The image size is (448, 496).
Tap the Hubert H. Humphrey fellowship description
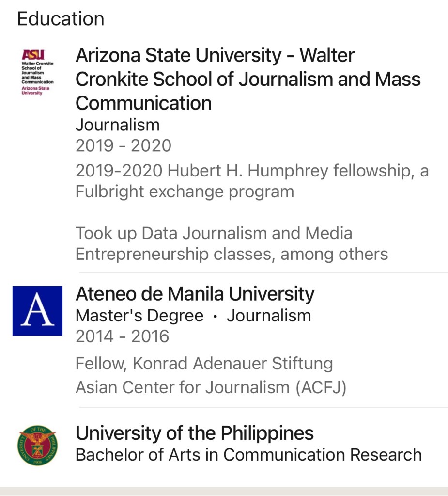(252, 181)
